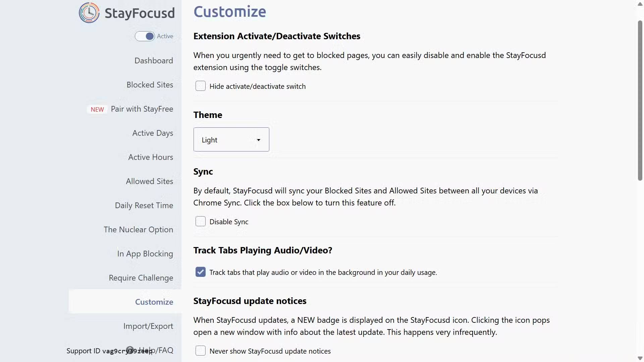Click the Theme dropdown arrow
The image size is (644, 362).
(x=259, y=140)
